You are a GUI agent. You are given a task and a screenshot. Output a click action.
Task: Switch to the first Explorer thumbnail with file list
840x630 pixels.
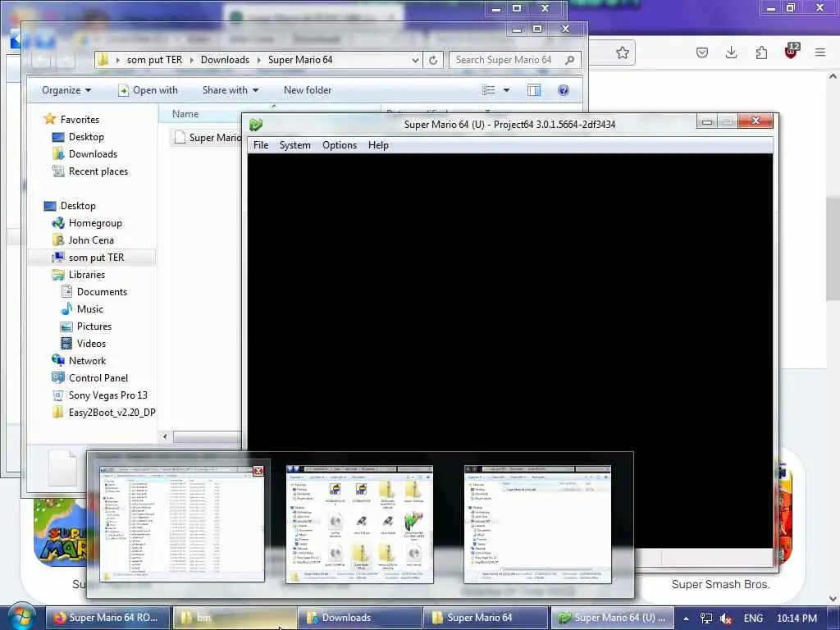(x=181, y=524)
